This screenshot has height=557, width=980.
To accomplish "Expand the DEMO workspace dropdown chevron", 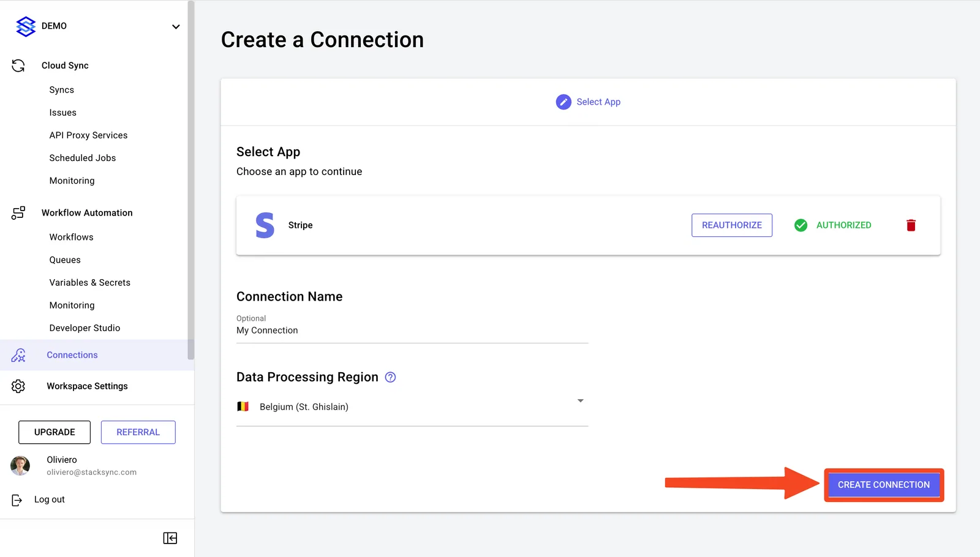I will 176,27.
